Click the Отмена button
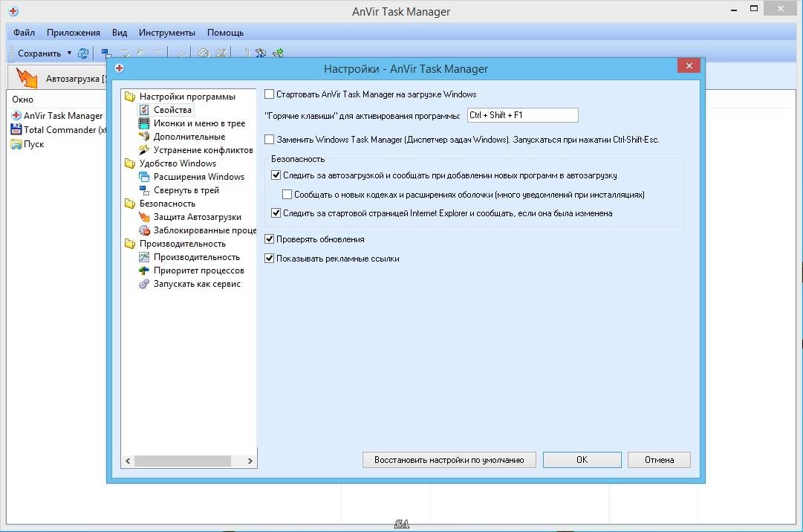 point(659,460)
